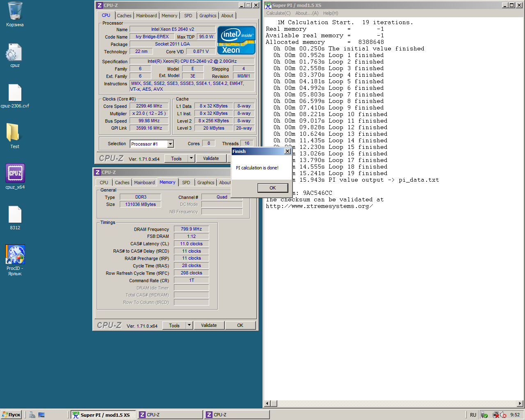Click Tools button in upper CPU-Z
The height and width of the screenshot is (420, 525).
click(176, 158)
